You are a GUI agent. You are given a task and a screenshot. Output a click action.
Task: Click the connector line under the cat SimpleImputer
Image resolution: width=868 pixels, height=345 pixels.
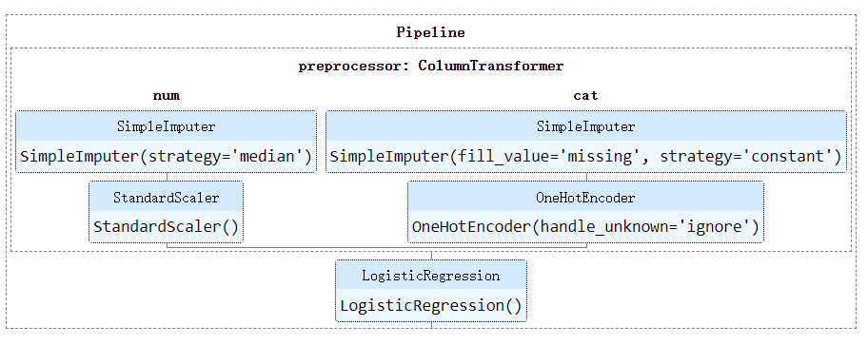point(586,177)
